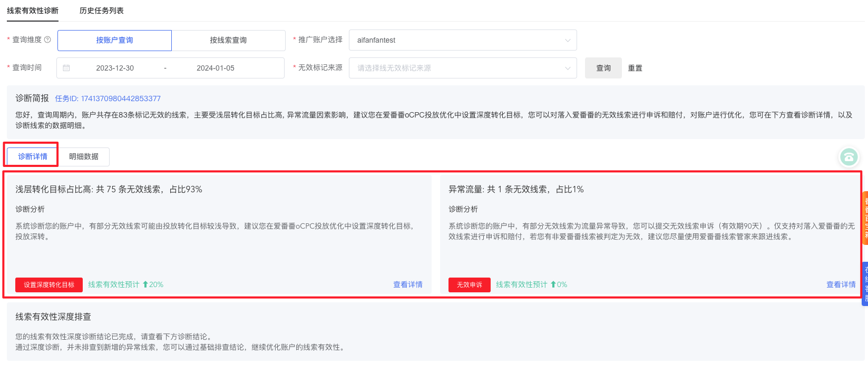Open 查看详情 in the 浅层转化目标占比高 card
The width and height of the screenshot is (868, 365).
coord(407,284)
